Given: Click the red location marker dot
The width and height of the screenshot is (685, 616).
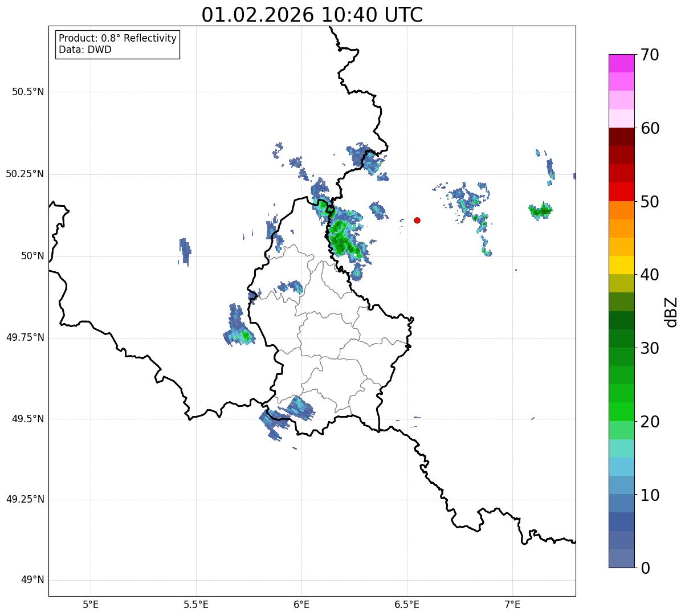Looking at the screenshot, I should pyautogui.click(x=417, y=221).
